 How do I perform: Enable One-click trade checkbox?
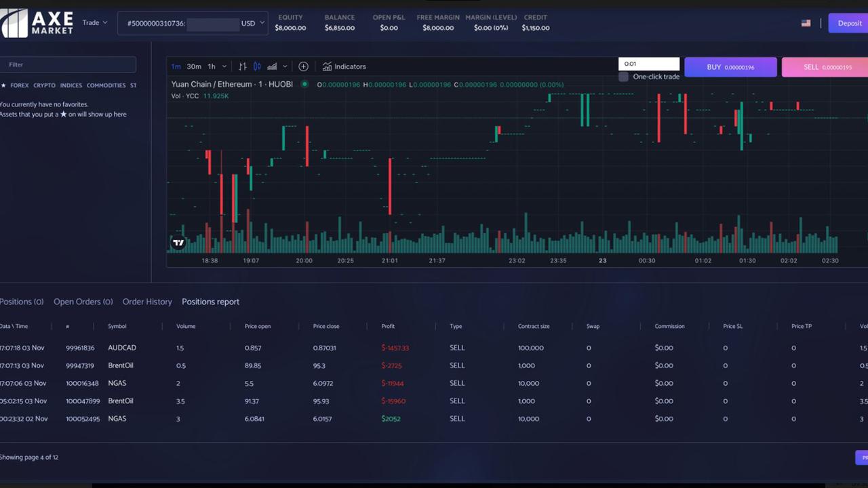[623, 77]
